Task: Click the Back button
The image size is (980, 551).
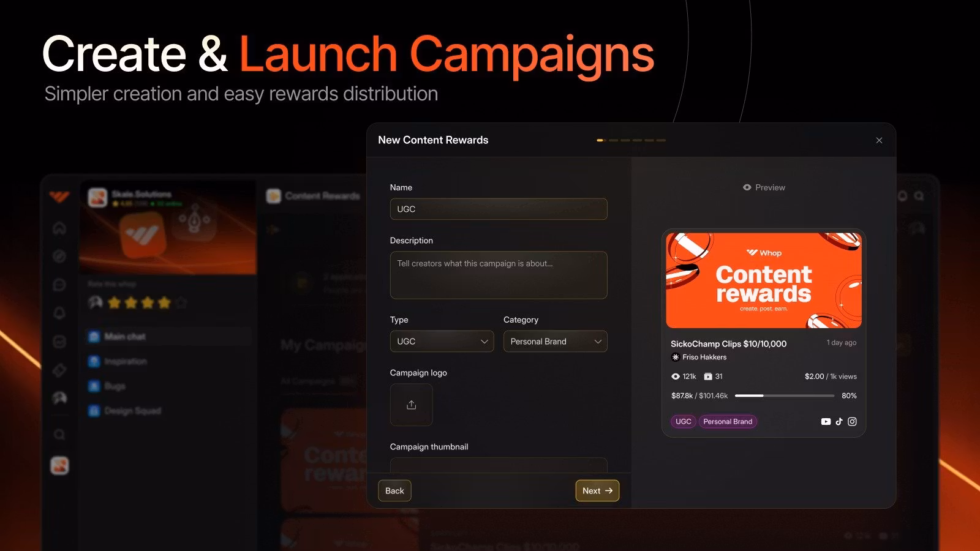Action: coord(394,490)
